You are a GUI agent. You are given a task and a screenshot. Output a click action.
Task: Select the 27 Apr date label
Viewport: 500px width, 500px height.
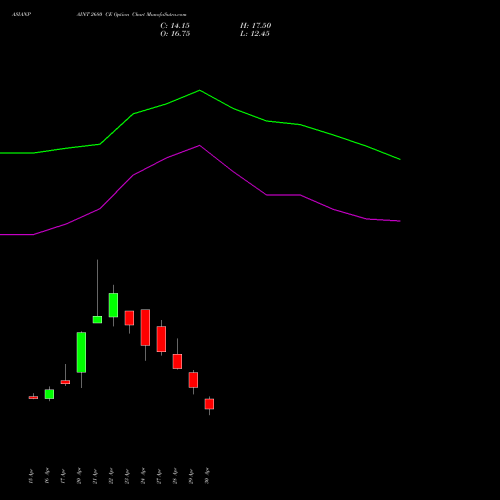point(159,476)
